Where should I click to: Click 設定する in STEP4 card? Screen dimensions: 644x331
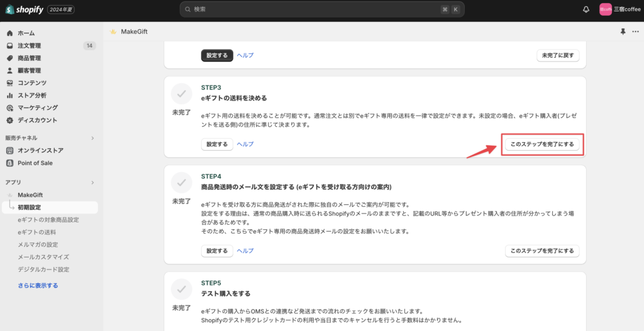click(217, 251)
